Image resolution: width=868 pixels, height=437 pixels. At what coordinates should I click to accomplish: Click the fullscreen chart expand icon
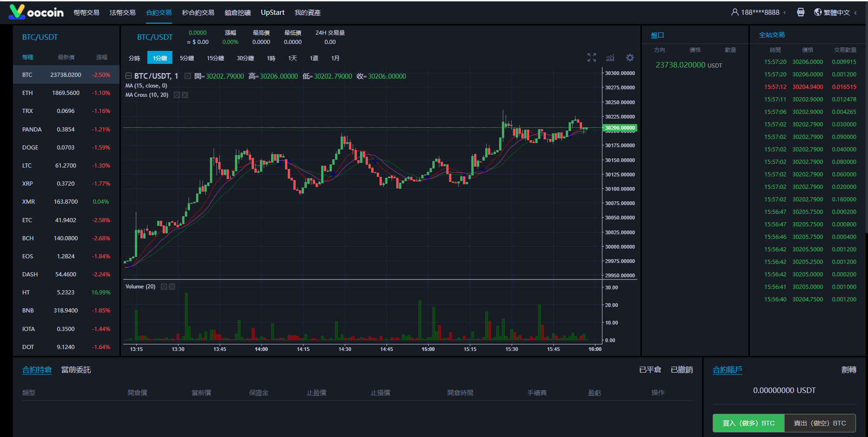click(592, 58)
